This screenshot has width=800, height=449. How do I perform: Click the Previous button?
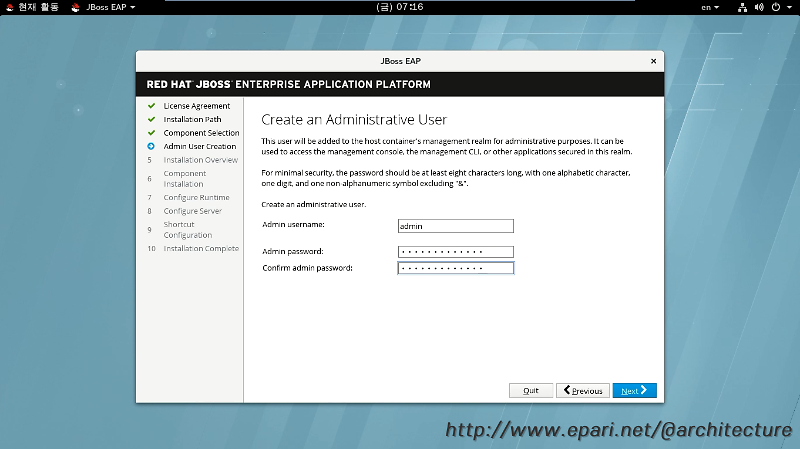pos(583,390)
